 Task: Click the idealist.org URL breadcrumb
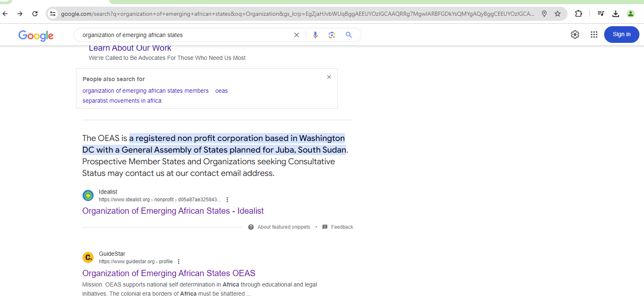point(160,200)
